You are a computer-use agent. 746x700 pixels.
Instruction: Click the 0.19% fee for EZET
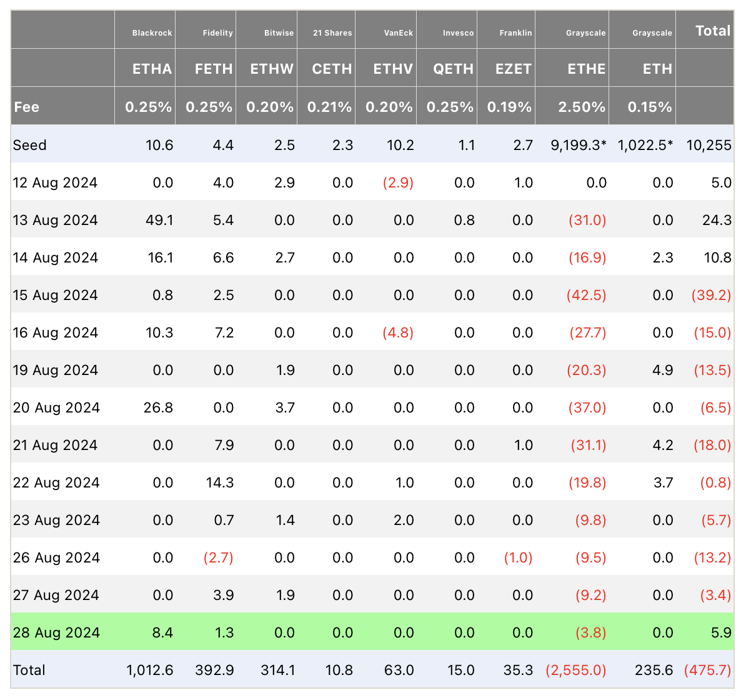click(509, 107)
